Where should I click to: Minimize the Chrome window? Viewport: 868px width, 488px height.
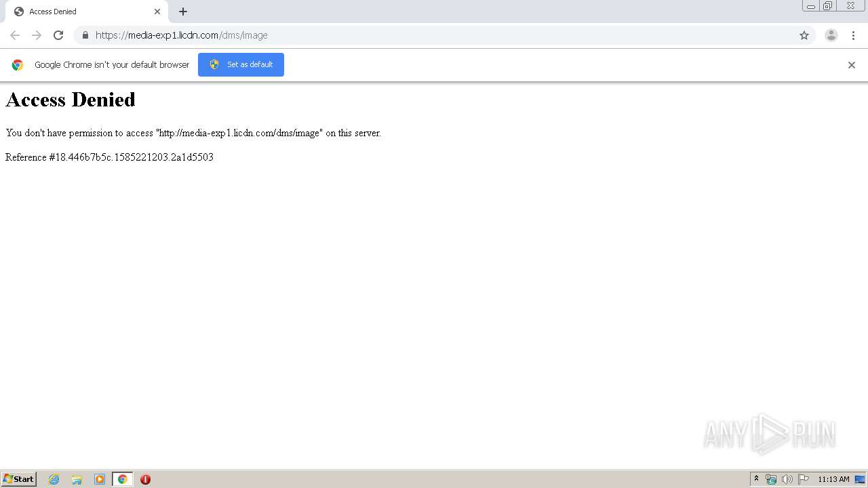click(811, 6)
